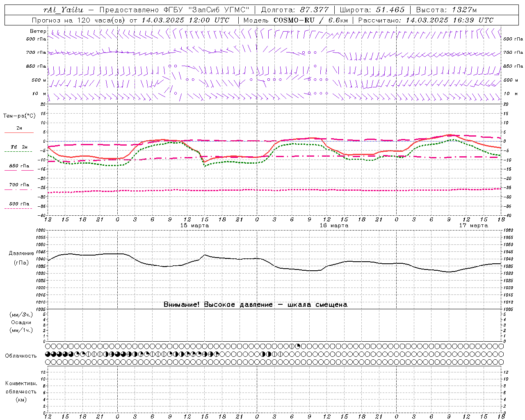Click the Ветер panel label

click(38, 31)
